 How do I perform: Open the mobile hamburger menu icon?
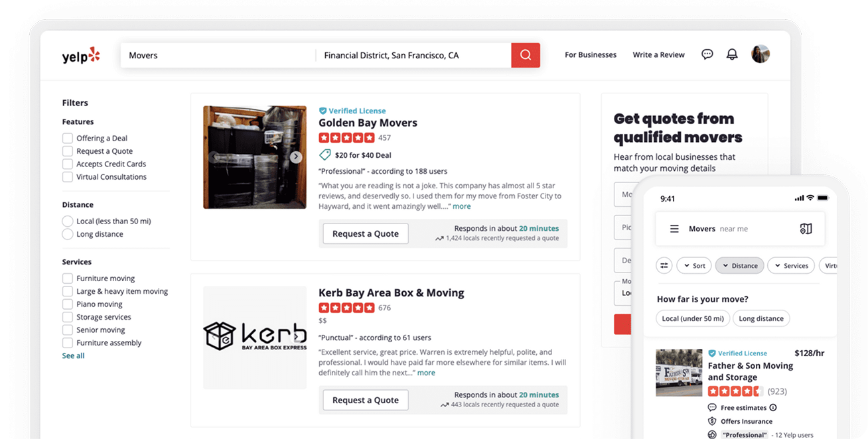[674, 229]
